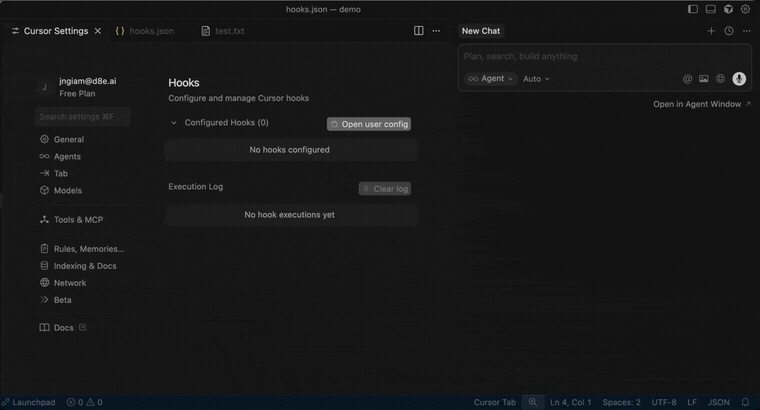Select the New Chat tab
This screenshot has height=410, width=760.
(x=480, y=31)
